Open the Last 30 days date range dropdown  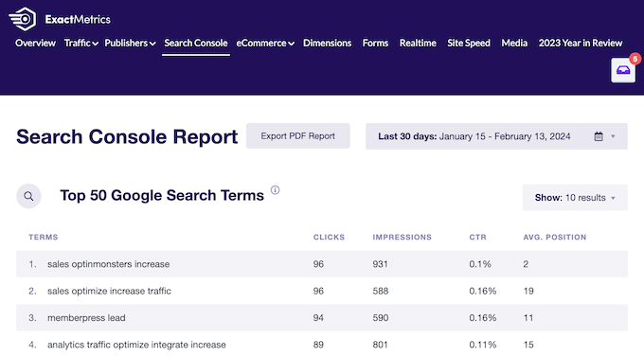(x=496, y=136)
